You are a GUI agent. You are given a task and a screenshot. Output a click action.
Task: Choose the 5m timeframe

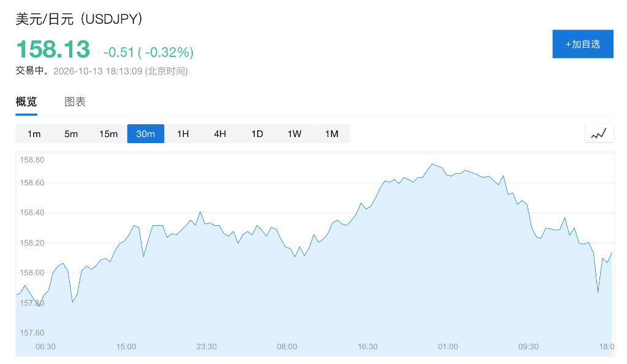(71, 134)
